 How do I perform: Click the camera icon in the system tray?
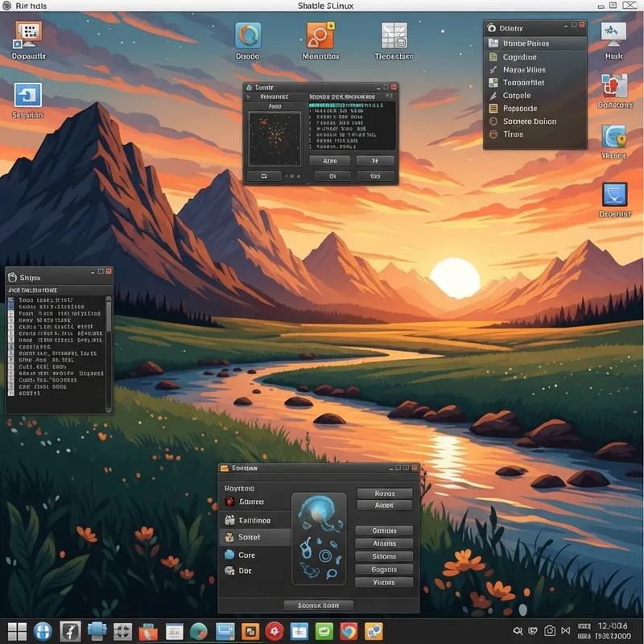(549, 631)
